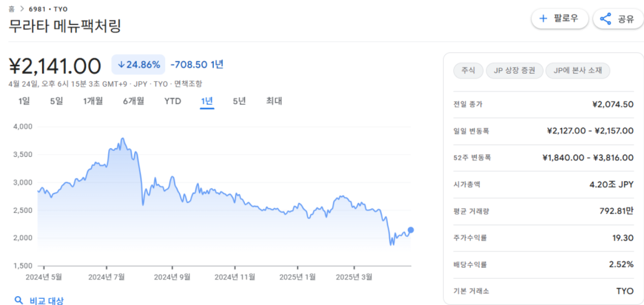Switch chart to the 1개월 range
This screenshot has height=305, width=644.
(93, 101)
